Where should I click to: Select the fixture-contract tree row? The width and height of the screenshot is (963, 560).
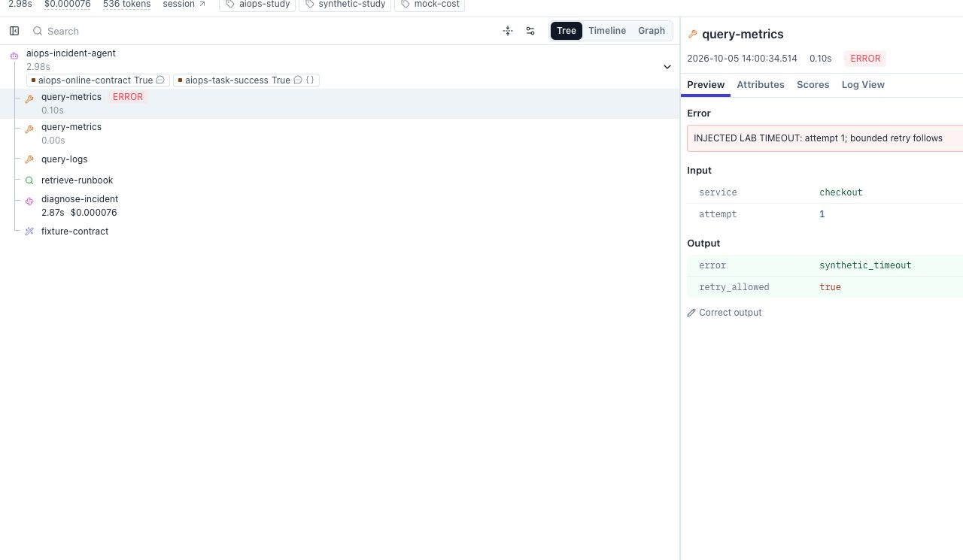click(x=339, y=232)
